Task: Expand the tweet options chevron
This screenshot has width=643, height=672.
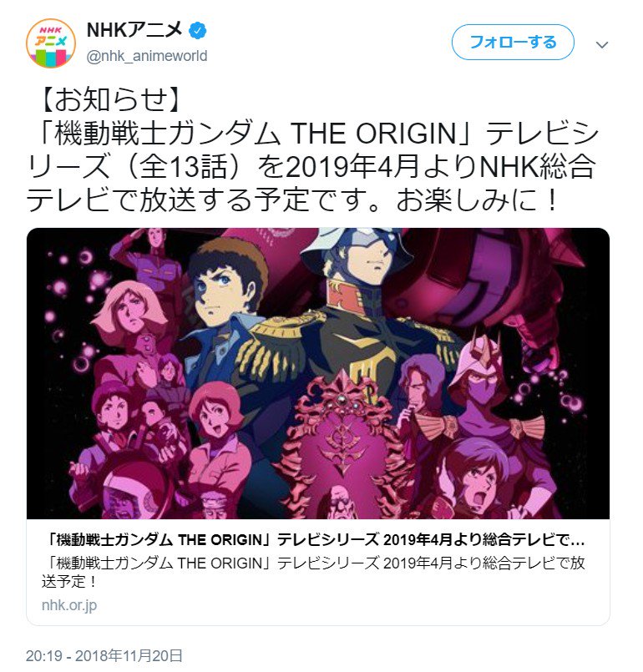Action: (x=602, y=44)
